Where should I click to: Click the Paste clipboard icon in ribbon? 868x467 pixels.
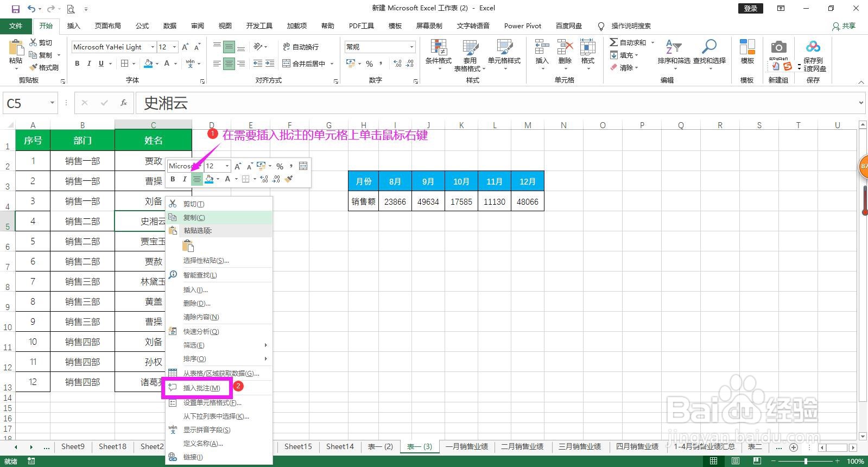pyautogui.click(x=16, y=47)
